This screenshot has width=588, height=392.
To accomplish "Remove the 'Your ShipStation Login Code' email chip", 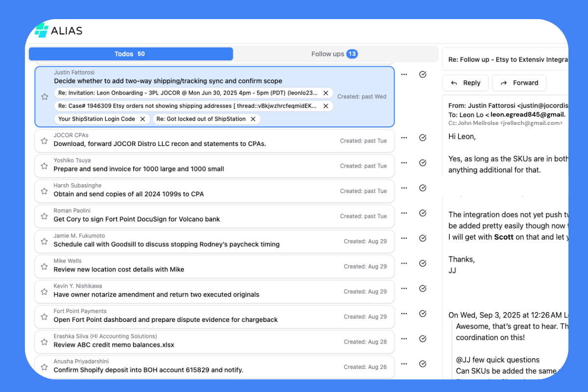I will pos(143,119).
